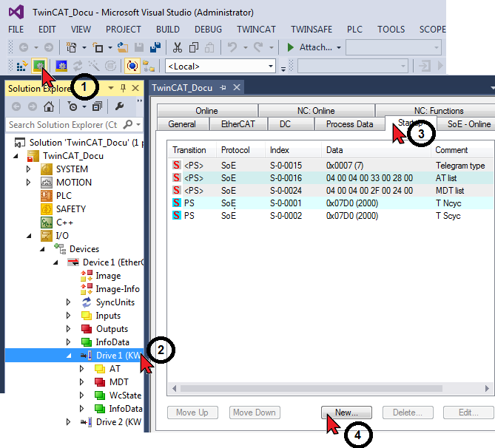Expand the MDT node under Drive 1

coord(82,382)
